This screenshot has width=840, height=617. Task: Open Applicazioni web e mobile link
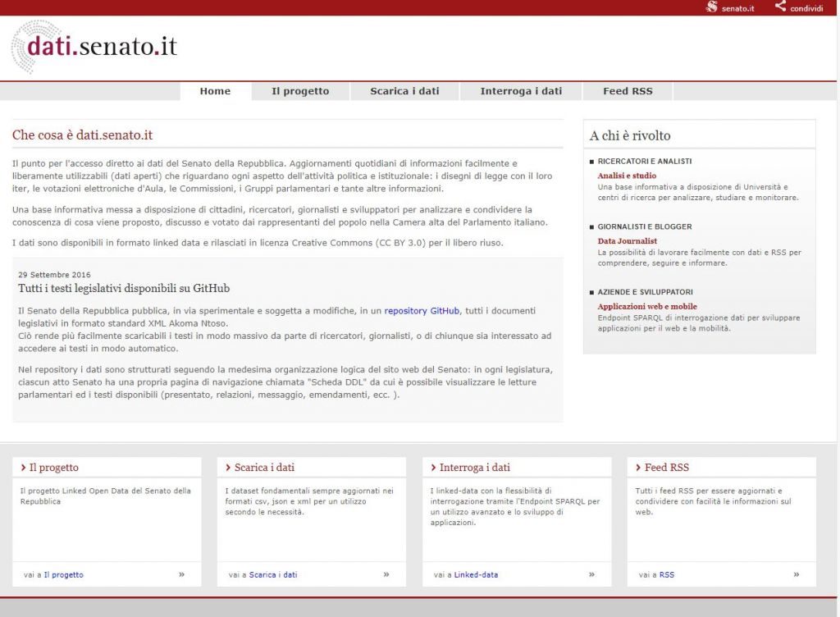pyautogui.click(x=647, y=306)
